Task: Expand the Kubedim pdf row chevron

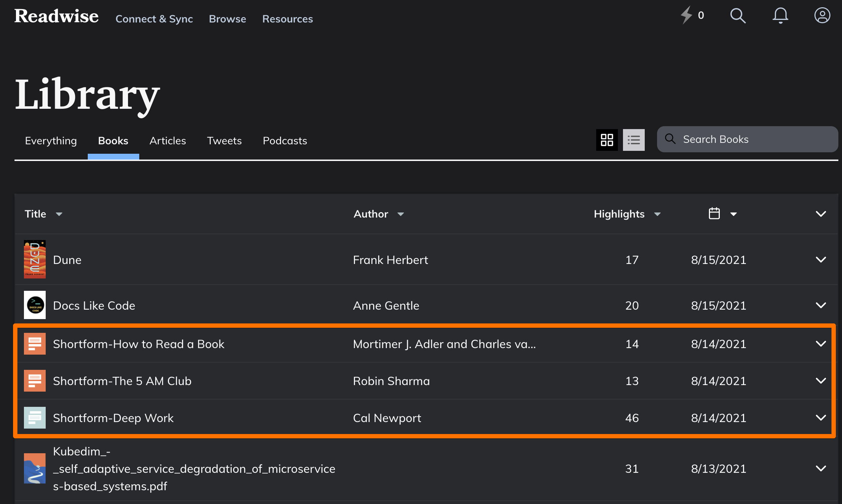Action: click(x=821, y=468)
